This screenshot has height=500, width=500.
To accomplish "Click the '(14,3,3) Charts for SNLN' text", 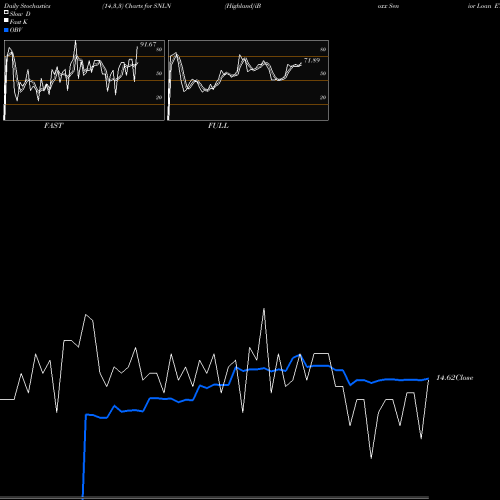I will click(137, 6).
